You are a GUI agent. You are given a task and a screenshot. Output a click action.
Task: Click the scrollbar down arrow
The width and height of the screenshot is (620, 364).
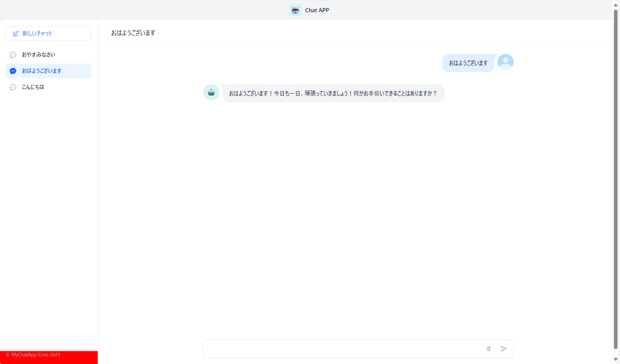(x=616, y=360)
